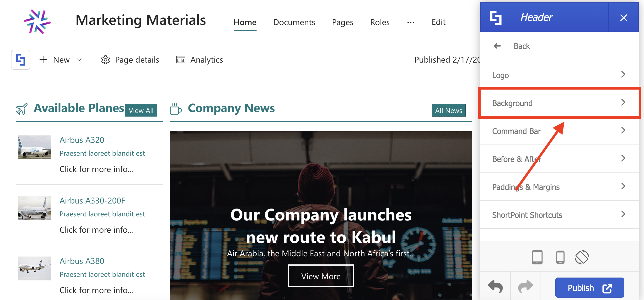
Task: Expand the Background settings row
Action: pyautogui.click(x=559, y=103)
